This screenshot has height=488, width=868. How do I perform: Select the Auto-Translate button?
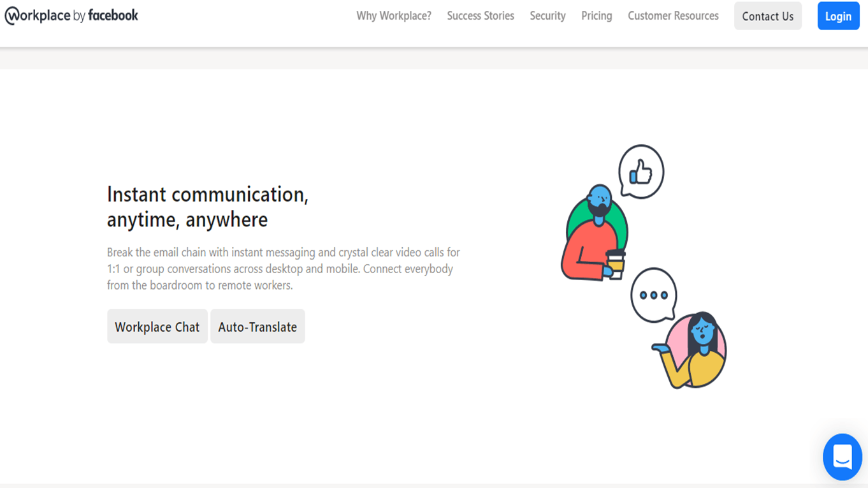[x=257, y=327]
